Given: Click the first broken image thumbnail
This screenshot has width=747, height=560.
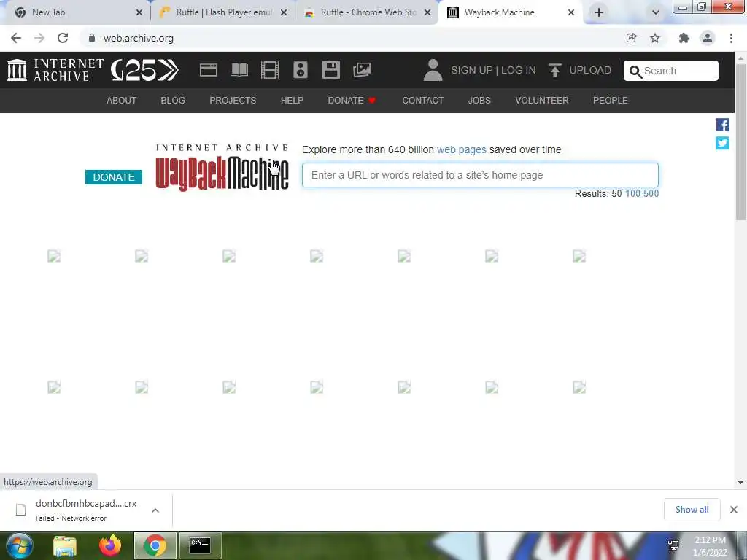Looking at the screenshot, I should 54,256.
